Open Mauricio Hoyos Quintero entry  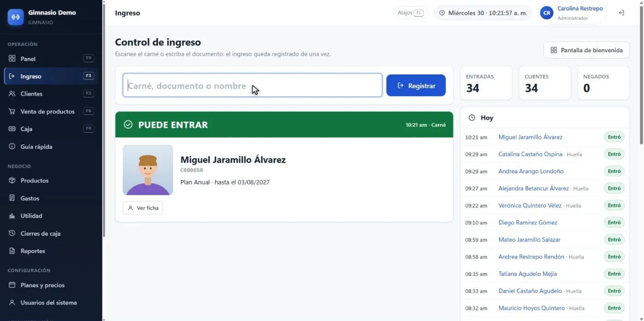point(532,308)
